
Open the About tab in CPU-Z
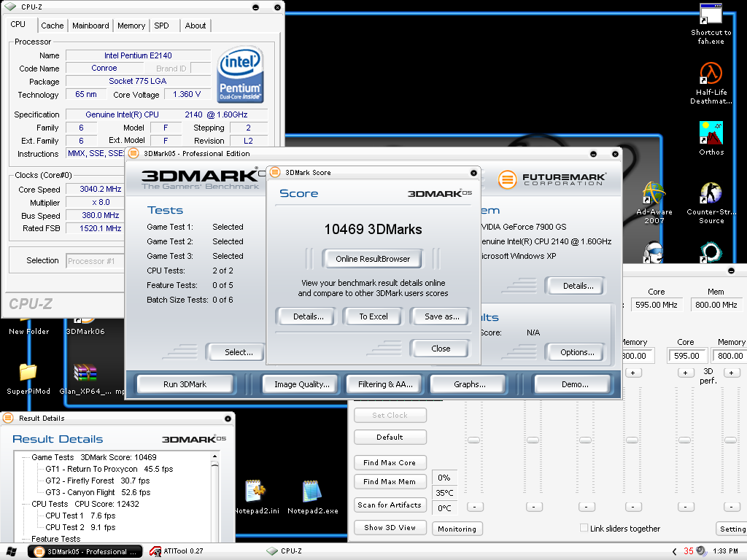196,26
